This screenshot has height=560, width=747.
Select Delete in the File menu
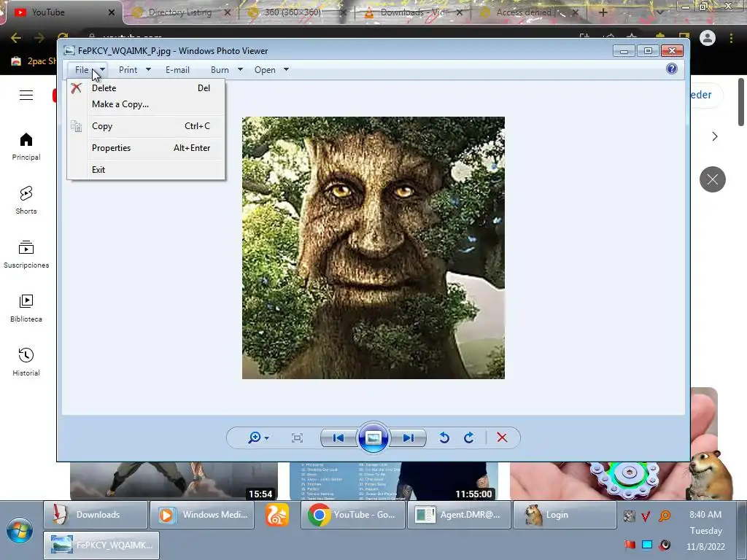[x=146, y=88]
